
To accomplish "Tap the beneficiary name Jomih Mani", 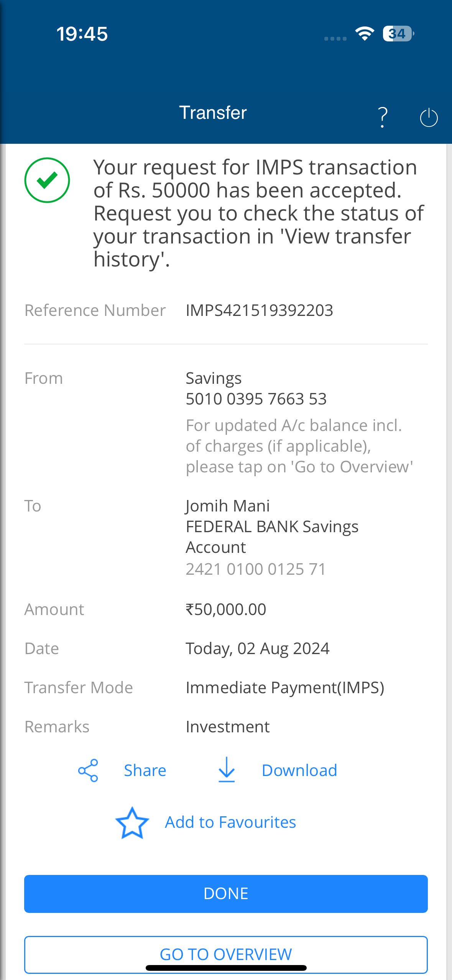I will pos(228,506).
